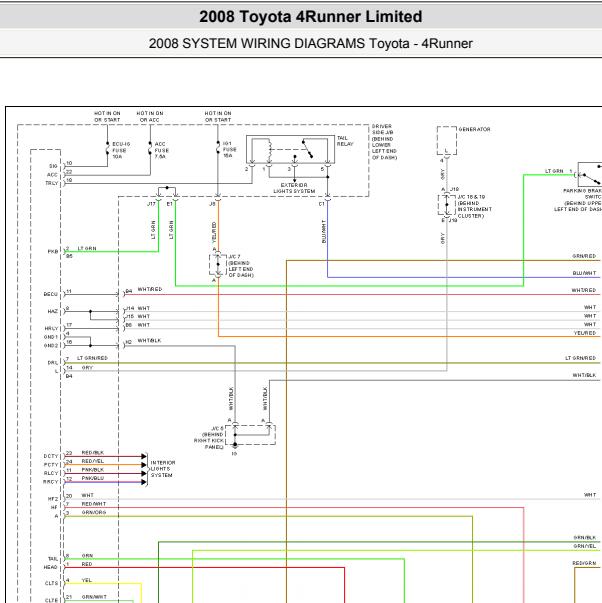This screenshot has width=602, height=603.
Task: Select the "GENERATOR" label
Action: (x=474, y=130)
